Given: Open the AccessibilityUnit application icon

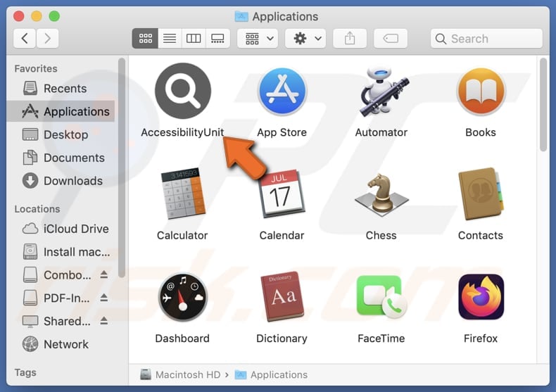Looking at the screenshot, I should tap(182, 91).
